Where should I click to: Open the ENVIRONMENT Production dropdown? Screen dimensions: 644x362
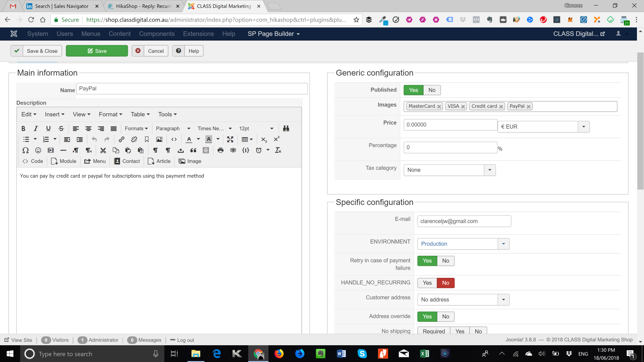(503, 244)
